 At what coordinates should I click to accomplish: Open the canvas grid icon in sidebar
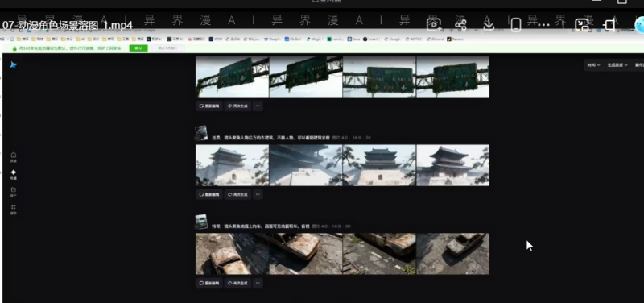pyautogui.click(x=14, y=210)
